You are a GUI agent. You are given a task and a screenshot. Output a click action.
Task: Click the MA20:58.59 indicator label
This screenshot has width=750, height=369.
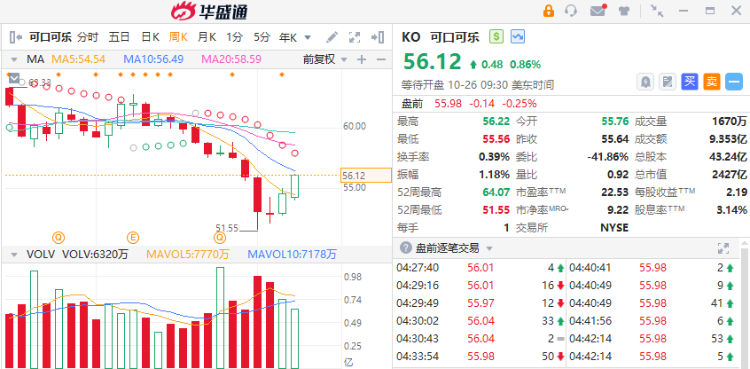pyautogui.click(x=232, y=59)
